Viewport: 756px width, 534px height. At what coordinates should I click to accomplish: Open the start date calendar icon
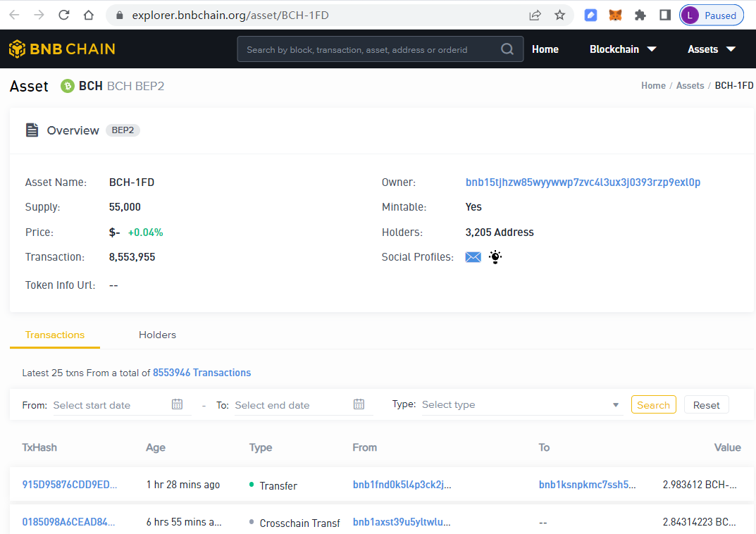point(177,404)
